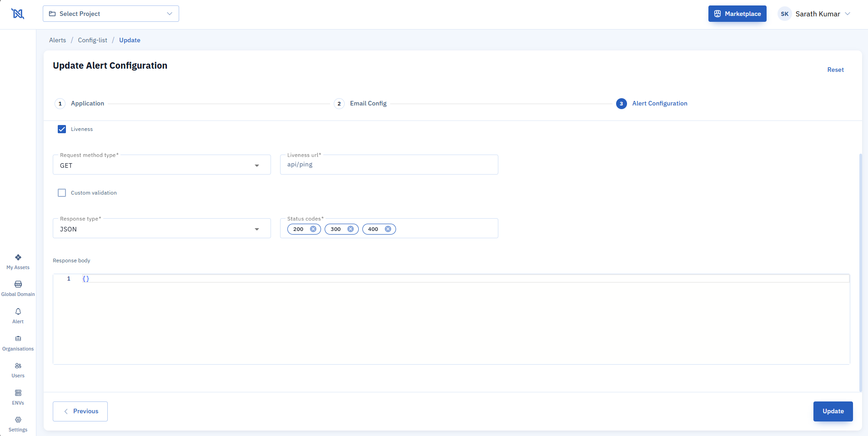This screenshot has width=868, height=436.
Task: Expand the Request method type dropdown
Action: point(162,165)
